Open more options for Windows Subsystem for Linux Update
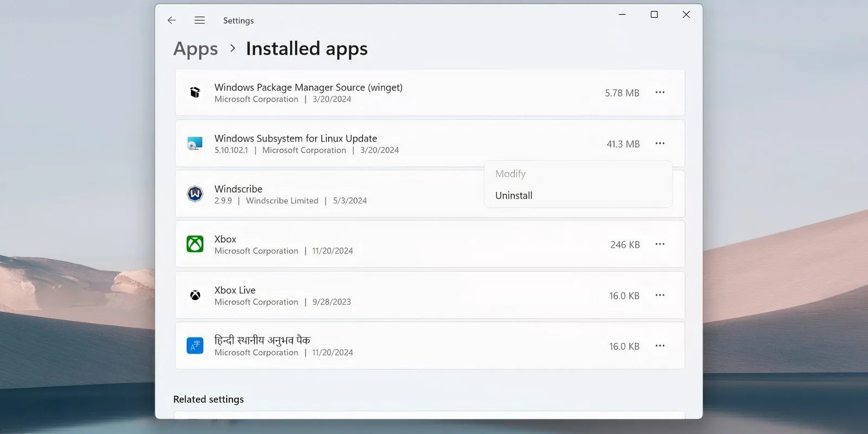The height and width of the screenshot is (434, 868). tap(660, 143)
